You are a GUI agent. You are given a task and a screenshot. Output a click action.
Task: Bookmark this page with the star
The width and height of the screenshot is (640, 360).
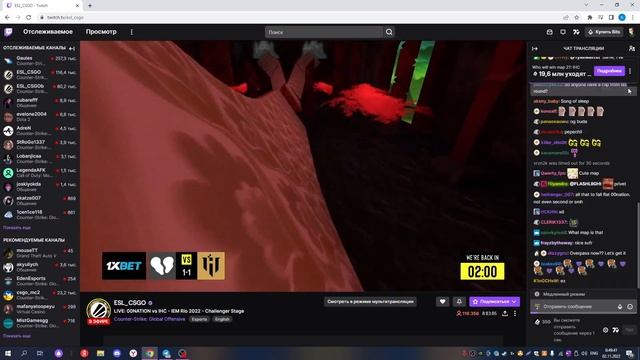(576, 18)
